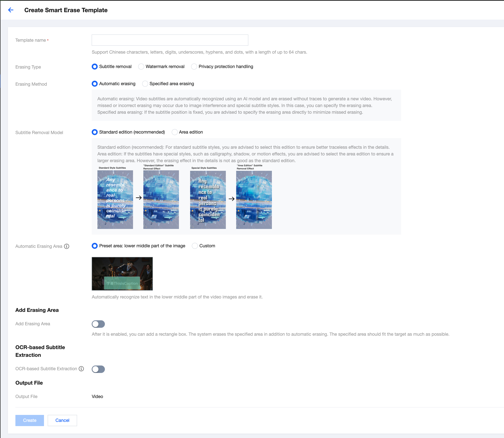Choose Specified area erasing method
The height and width of the screenshot is (438, 504).
(145, 84)
